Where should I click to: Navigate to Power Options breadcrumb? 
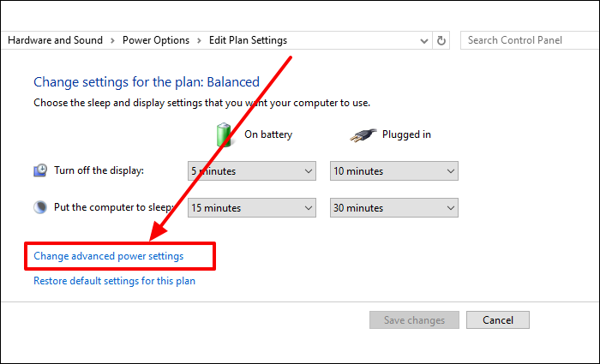(155, 40)
